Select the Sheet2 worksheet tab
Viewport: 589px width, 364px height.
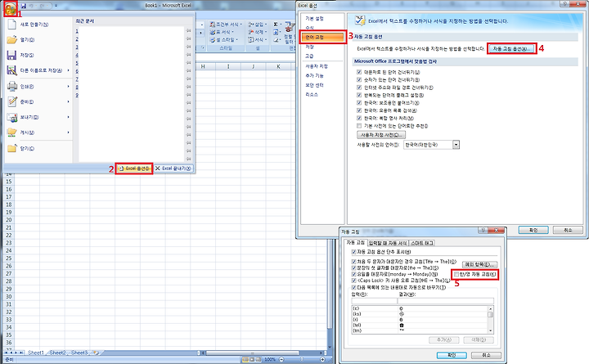(x=57, y=353)
